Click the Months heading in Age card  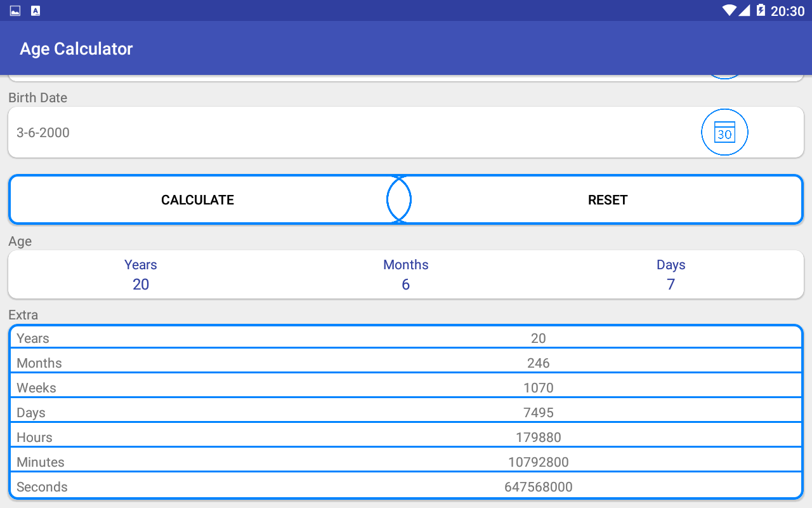406,265
